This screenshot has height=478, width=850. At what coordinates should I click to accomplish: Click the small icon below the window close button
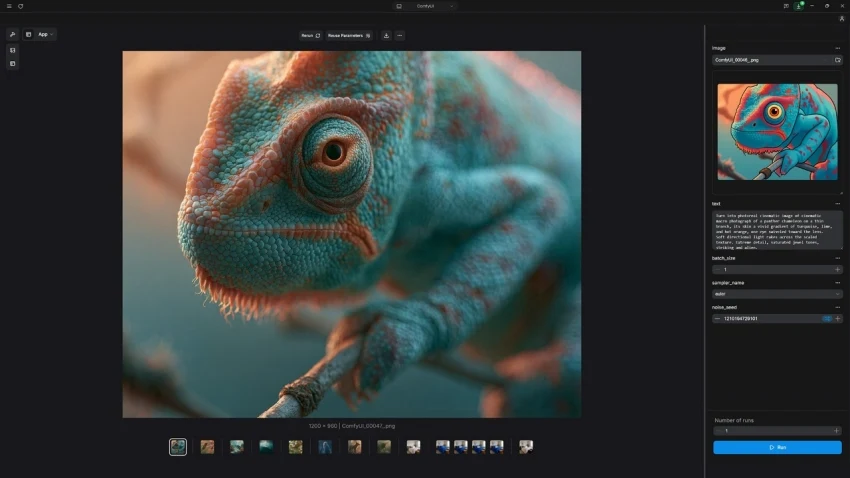coord(842,18)
